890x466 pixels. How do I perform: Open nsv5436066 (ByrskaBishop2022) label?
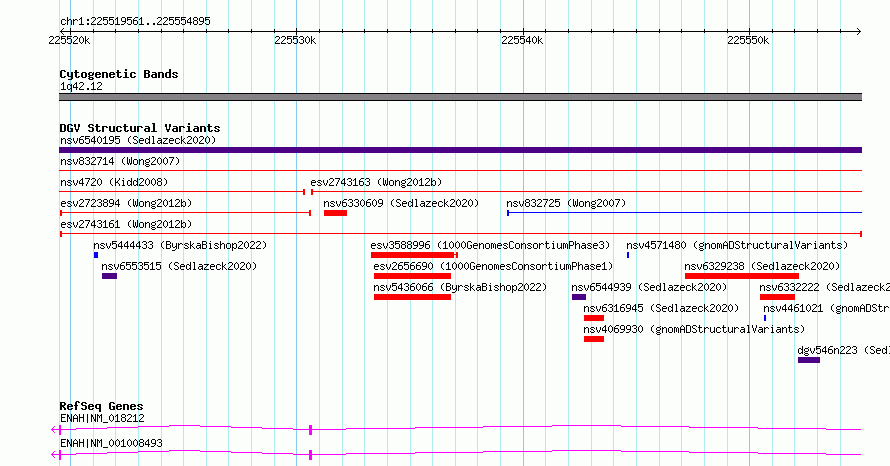[460, 287]
